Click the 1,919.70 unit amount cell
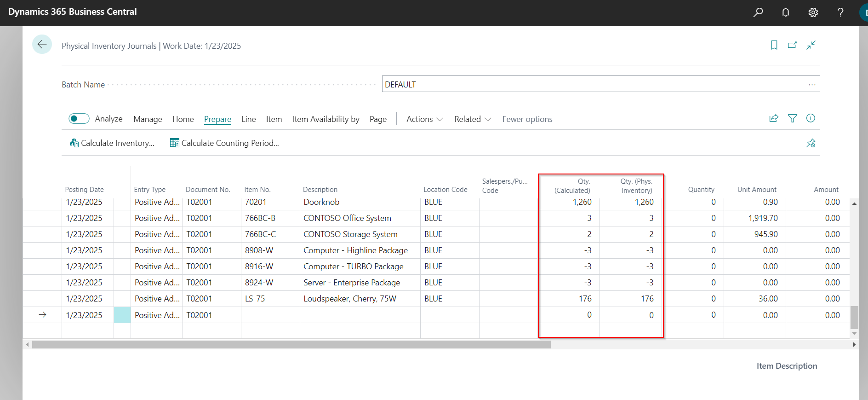Viewport: 868px width, 400px height. 755,218
